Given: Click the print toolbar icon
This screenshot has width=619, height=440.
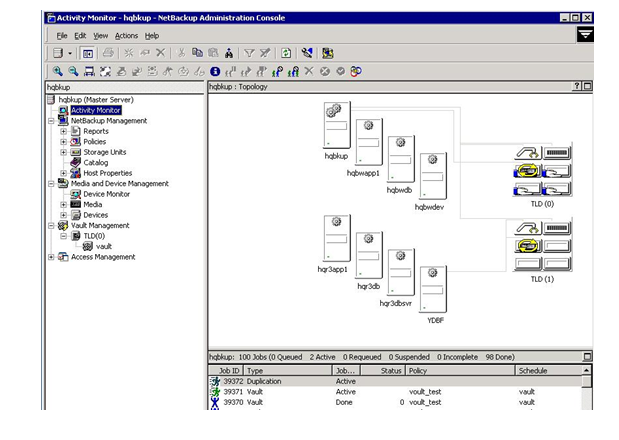Looking at the screenshot, I should [x=108, y=53].
